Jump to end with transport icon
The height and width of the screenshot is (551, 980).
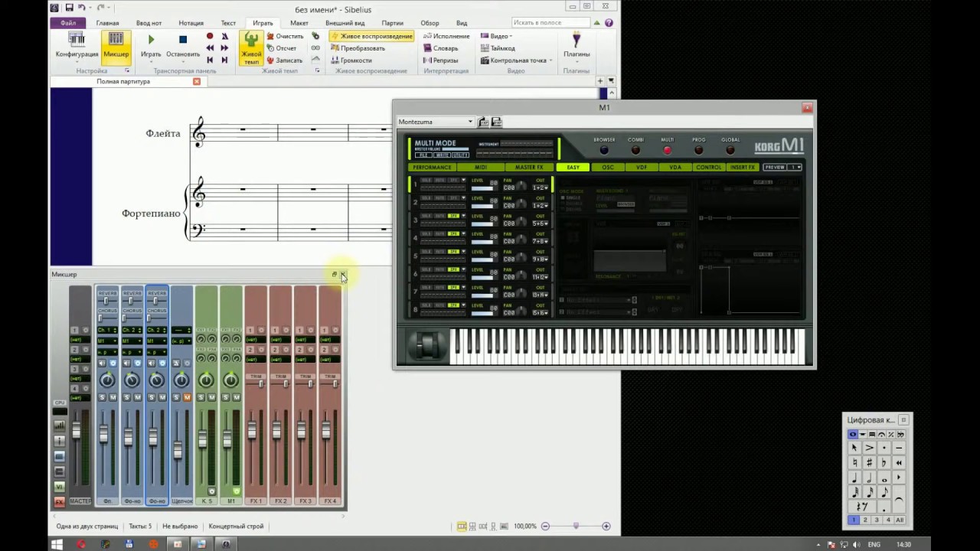pos(224,60)
